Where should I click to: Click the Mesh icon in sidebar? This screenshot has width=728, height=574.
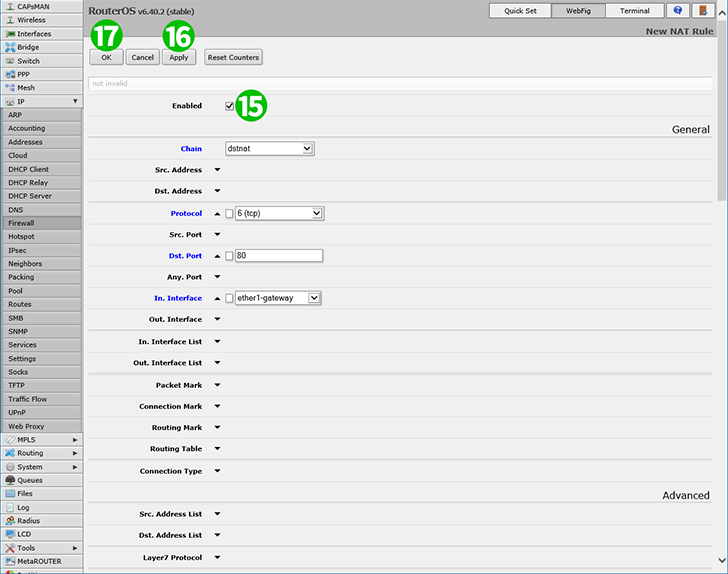(10, 88)
